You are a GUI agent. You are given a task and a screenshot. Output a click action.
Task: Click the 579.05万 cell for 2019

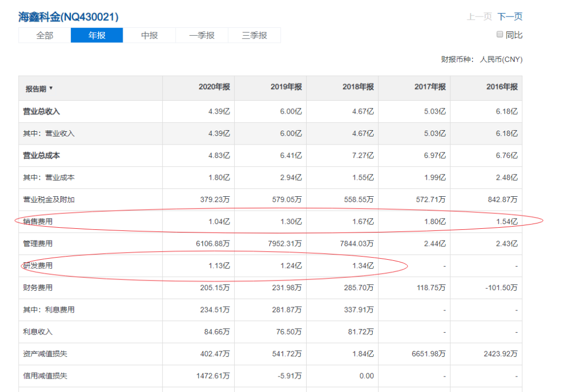tap(287, 199)
